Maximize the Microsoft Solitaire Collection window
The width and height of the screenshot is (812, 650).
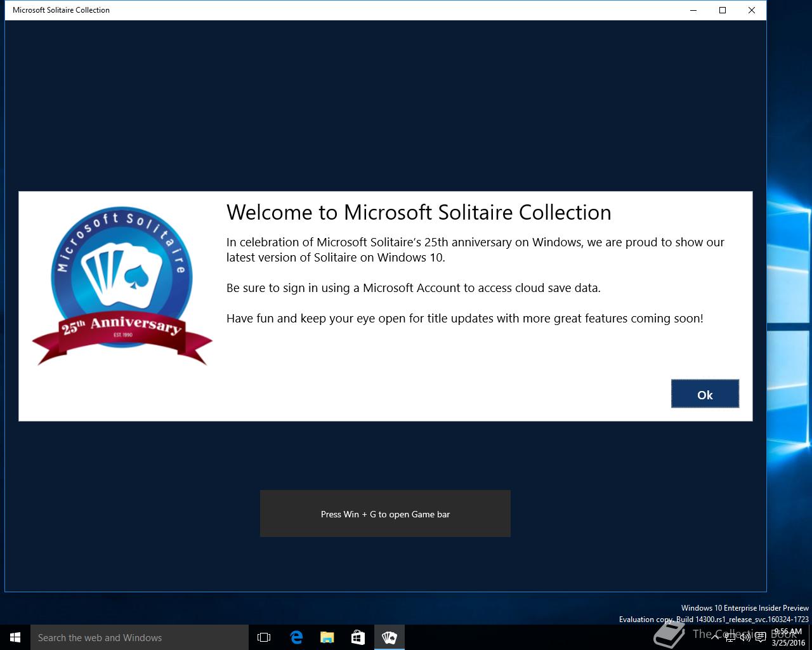click(x=723, y=10)
